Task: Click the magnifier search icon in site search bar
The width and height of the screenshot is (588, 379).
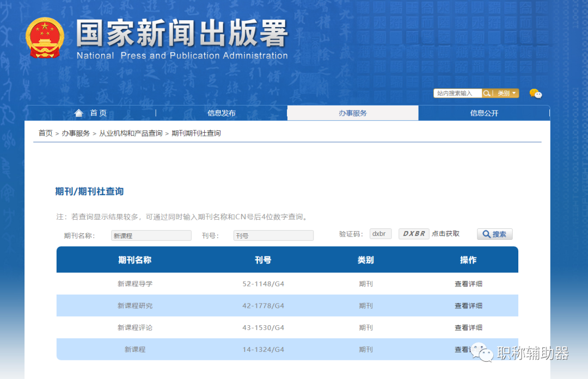Action: 488,93
